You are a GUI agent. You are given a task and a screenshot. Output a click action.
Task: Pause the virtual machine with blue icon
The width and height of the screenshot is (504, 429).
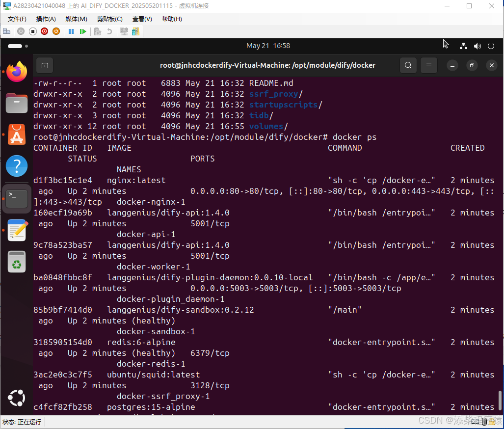coord(71,31)
